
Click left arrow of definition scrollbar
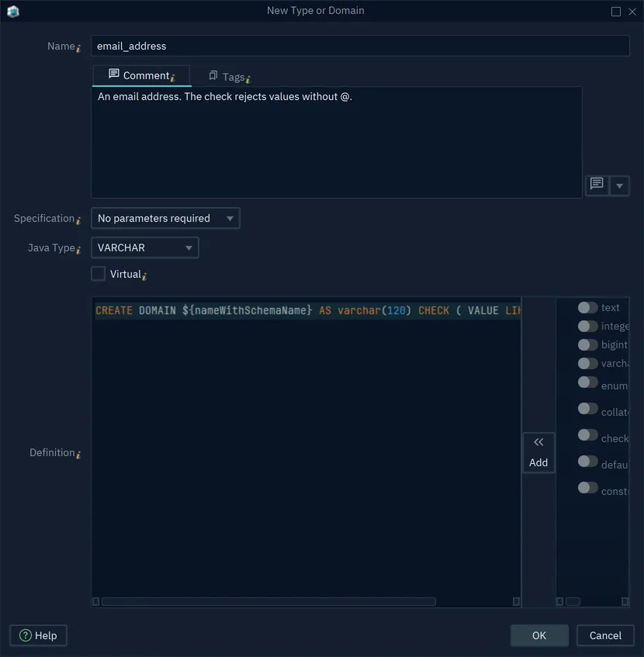pos(96,602)
